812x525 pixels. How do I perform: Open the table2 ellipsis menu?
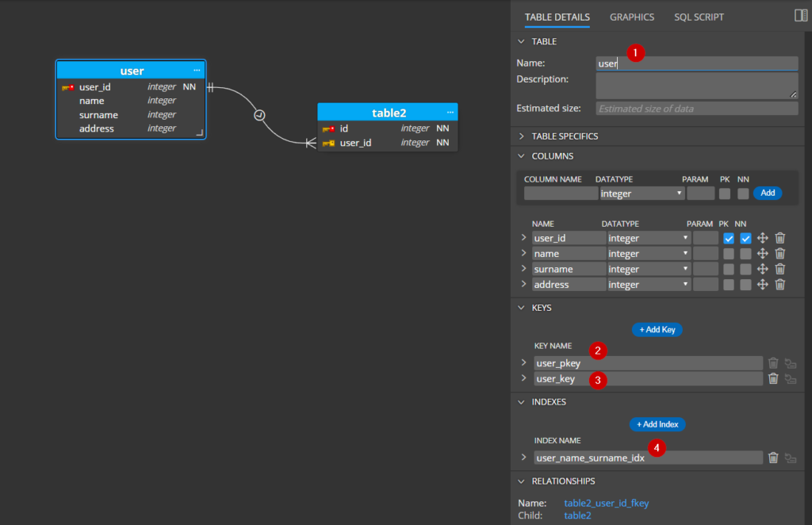pyautogui.click(x=450, y=113)
